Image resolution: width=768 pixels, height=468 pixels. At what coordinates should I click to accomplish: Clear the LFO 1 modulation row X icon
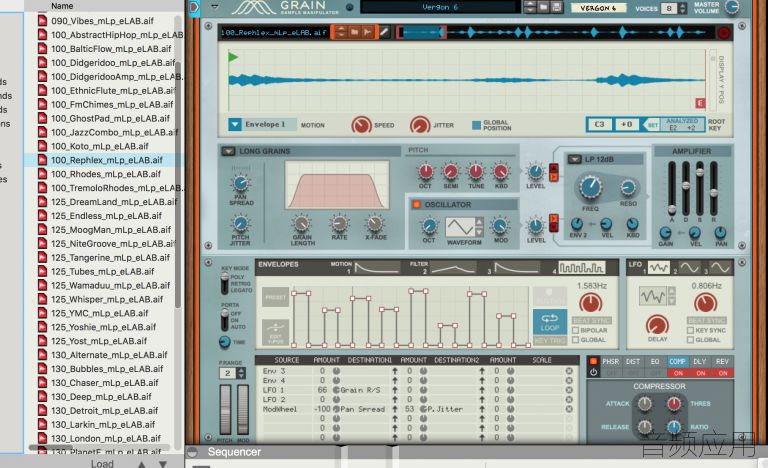tap(569, 390)
